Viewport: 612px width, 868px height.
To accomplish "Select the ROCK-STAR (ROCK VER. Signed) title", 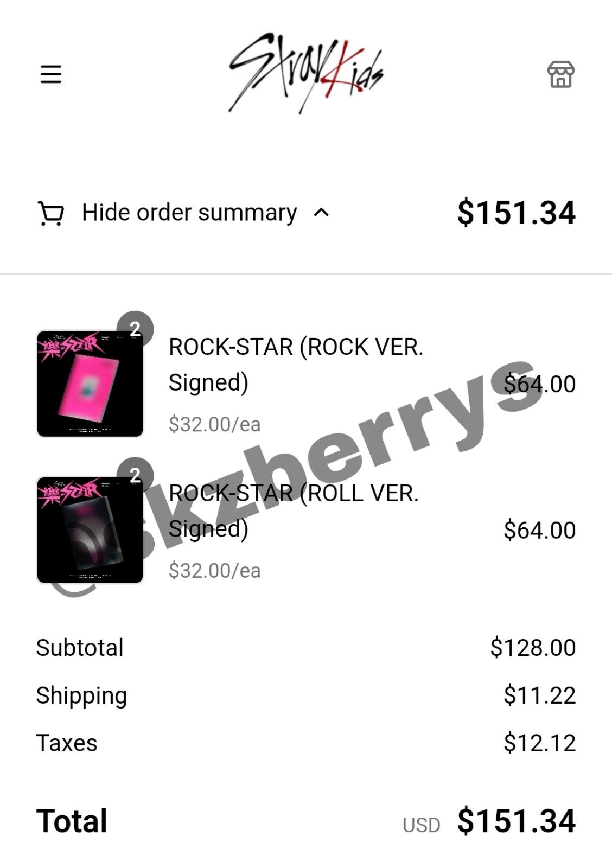I will (296, 365).
